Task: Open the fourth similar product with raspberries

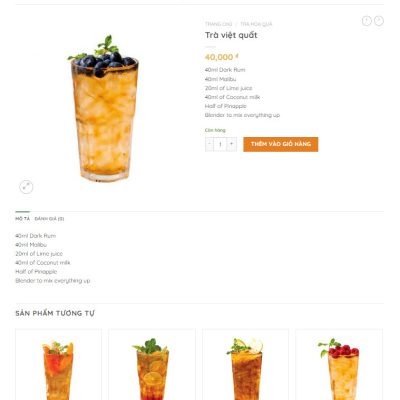Action: (x=339, y=365)
